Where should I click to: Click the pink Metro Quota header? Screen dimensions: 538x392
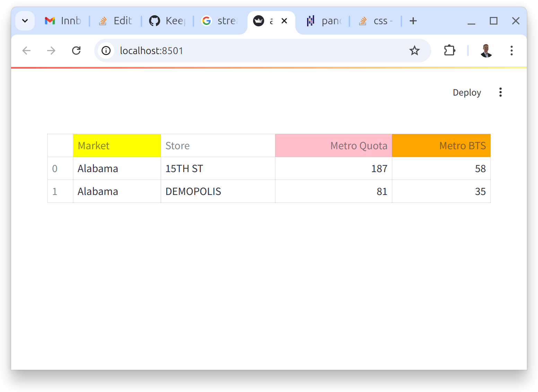coord(333,145)
